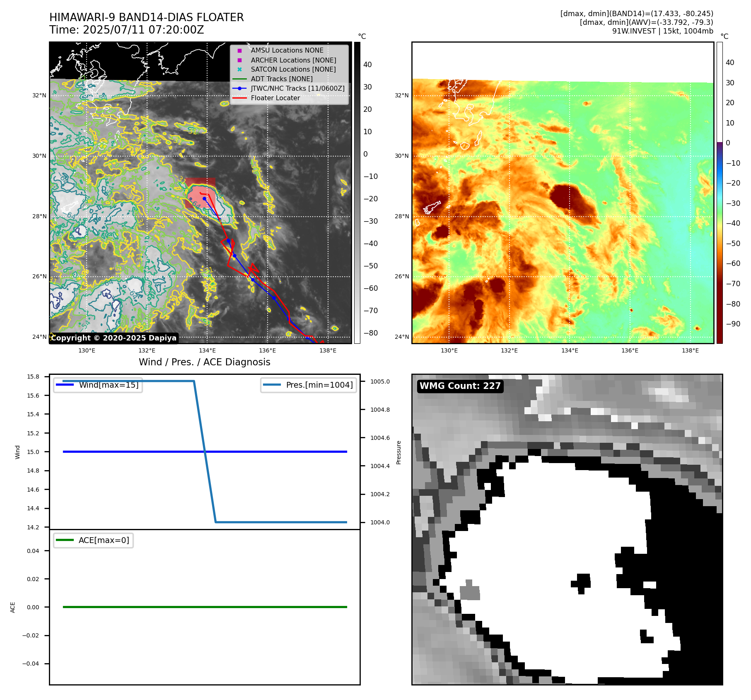Click the 138°E label on right map

tap(690, 350)
